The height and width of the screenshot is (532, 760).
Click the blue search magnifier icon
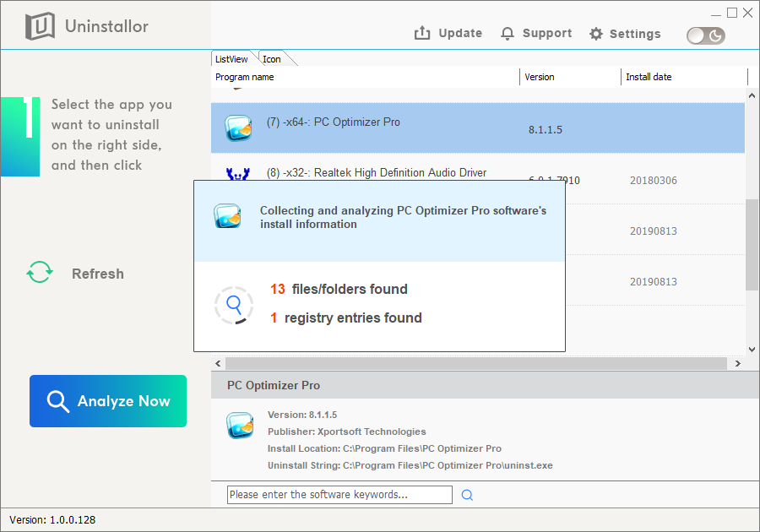coord(467,495)
